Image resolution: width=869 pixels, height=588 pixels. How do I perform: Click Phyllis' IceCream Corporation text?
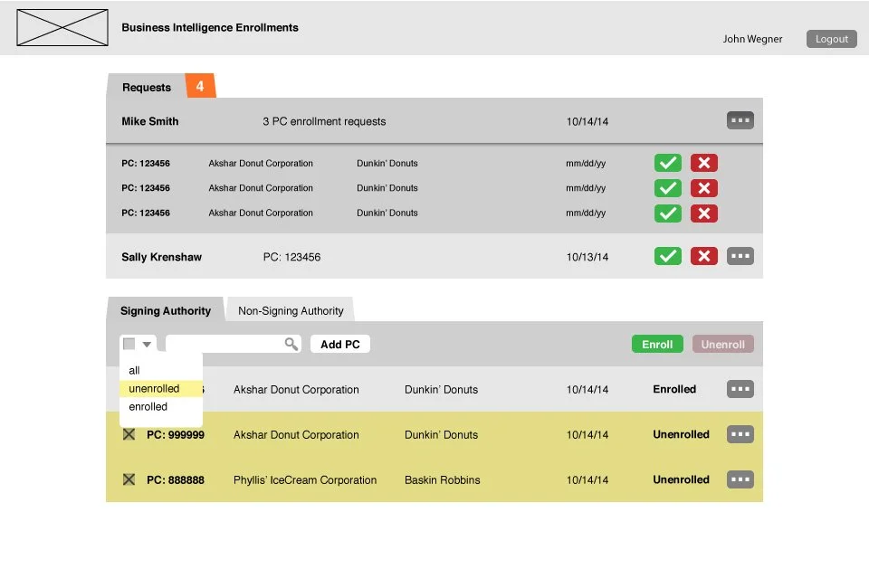click(305, 480)
